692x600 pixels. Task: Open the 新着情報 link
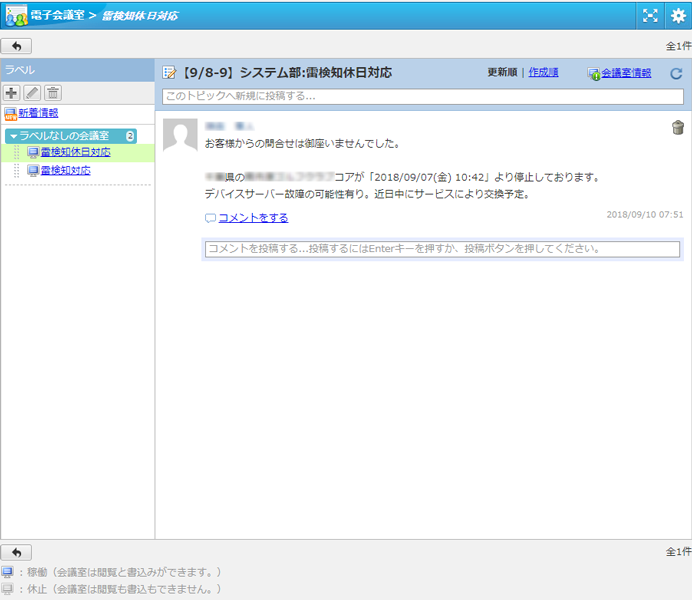[x=38, y=113]
